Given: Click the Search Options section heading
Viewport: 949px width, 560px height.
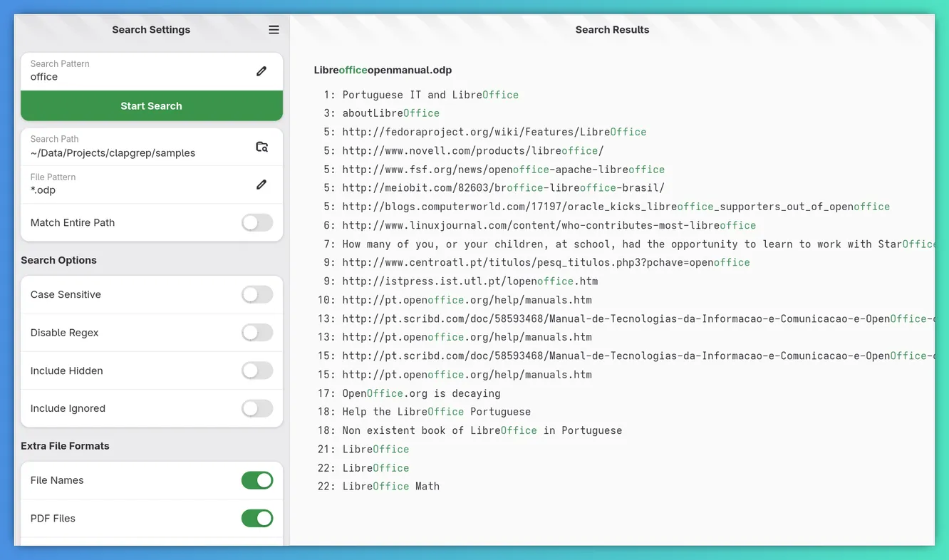Looking at the screenshot, I should click(x=58, y=260).
